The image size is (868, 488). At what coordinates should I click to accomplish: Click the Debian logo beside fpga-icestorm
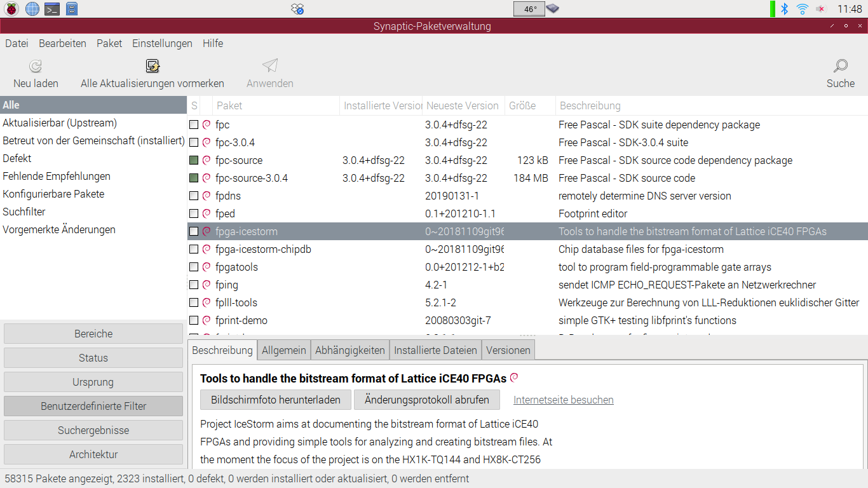(x=207, y=231)
